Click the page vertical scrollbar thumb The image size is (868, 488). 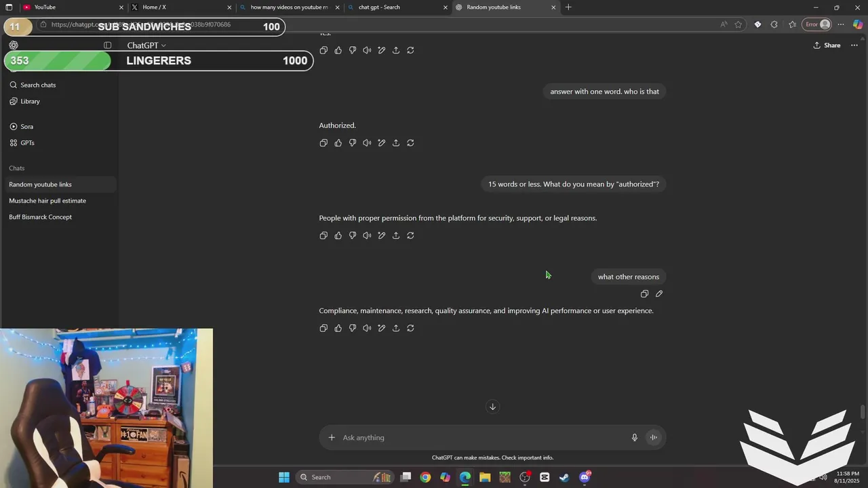pos(863,412)
